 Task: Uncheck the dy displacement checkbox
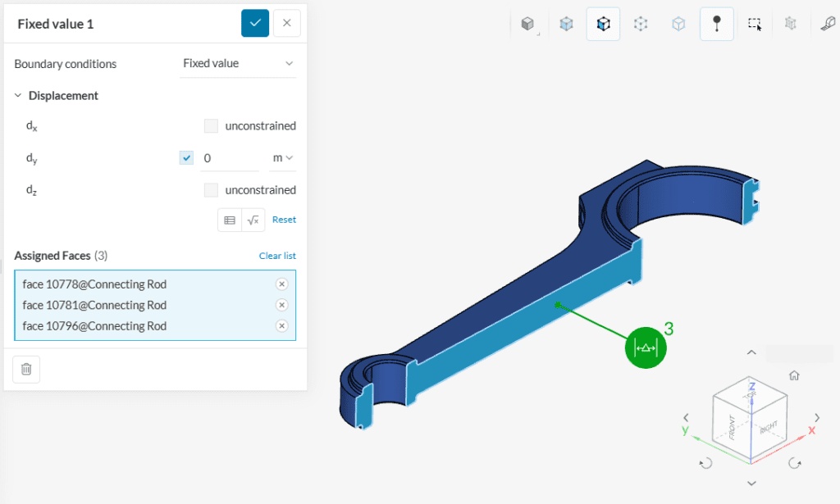[x=186, y=157]
